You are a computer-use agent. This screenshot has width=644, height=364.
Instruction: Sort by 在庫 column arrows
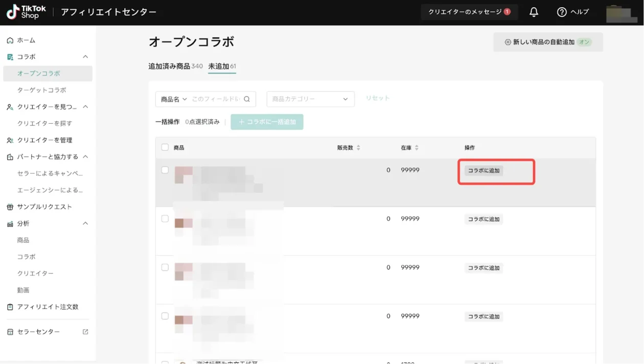(417, 148)
